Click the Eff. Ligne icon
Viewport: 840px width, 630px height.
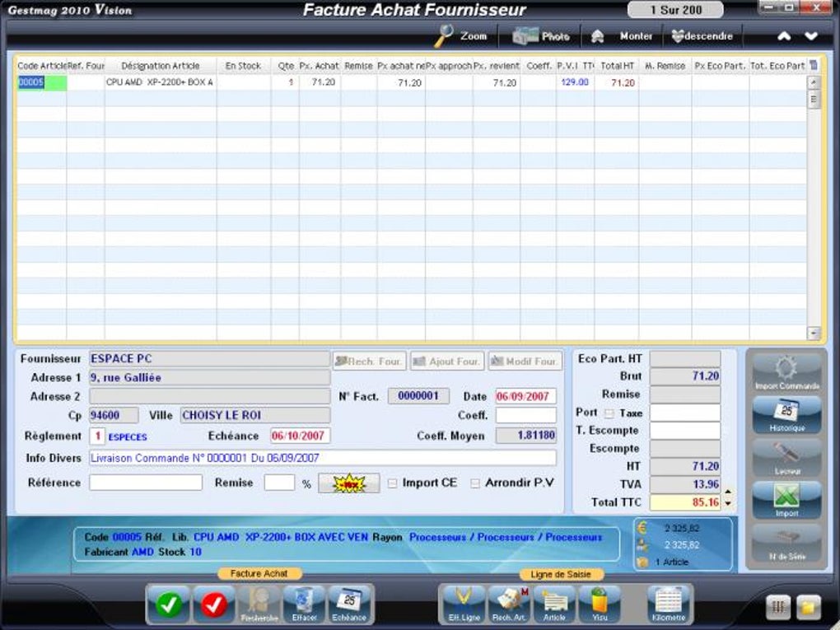click(464, 604)
